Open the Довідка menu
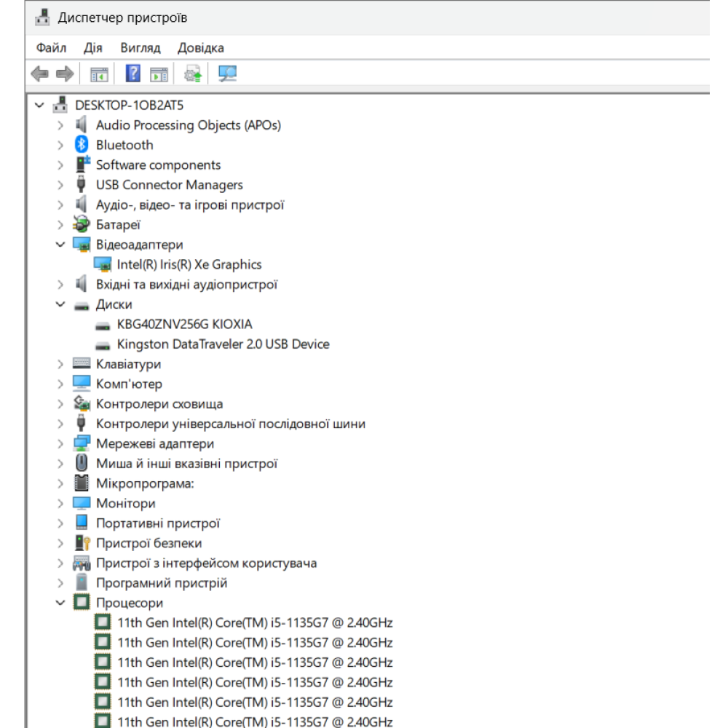 pos(201,48)
